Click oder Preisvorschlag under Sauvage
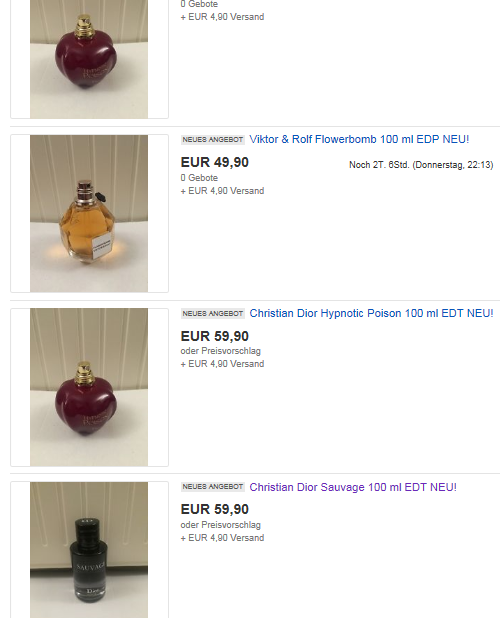Viewport: 500px width, 618px height. pyautogui.click(x=221, y=525)
